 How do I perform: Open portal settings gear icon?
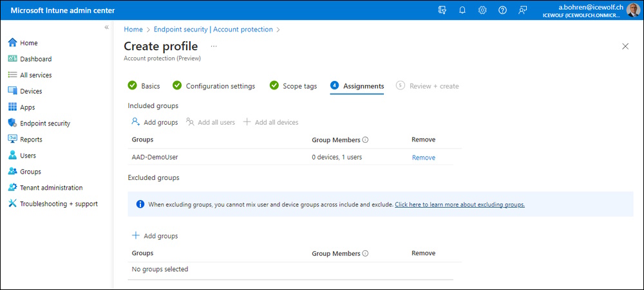482,10
